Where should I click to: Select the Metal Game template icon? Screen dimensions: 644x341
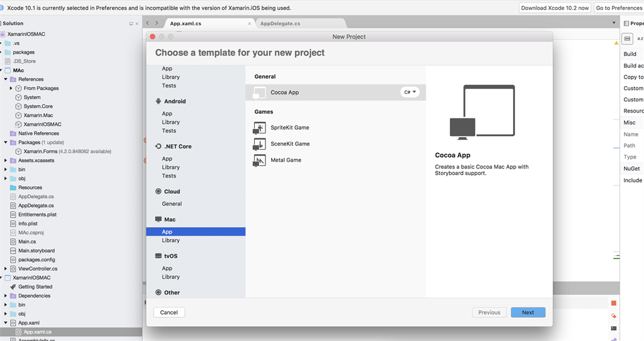point(259,160)
